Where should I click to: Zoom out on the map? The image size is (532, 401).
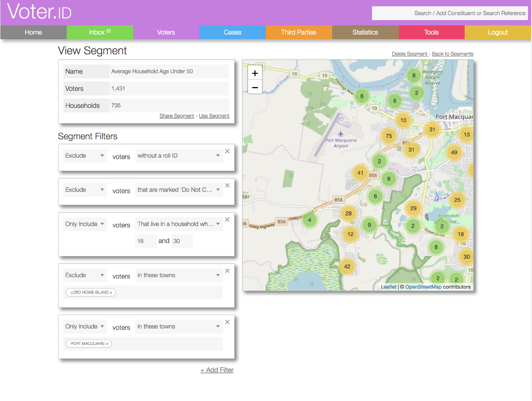[255, 87]
